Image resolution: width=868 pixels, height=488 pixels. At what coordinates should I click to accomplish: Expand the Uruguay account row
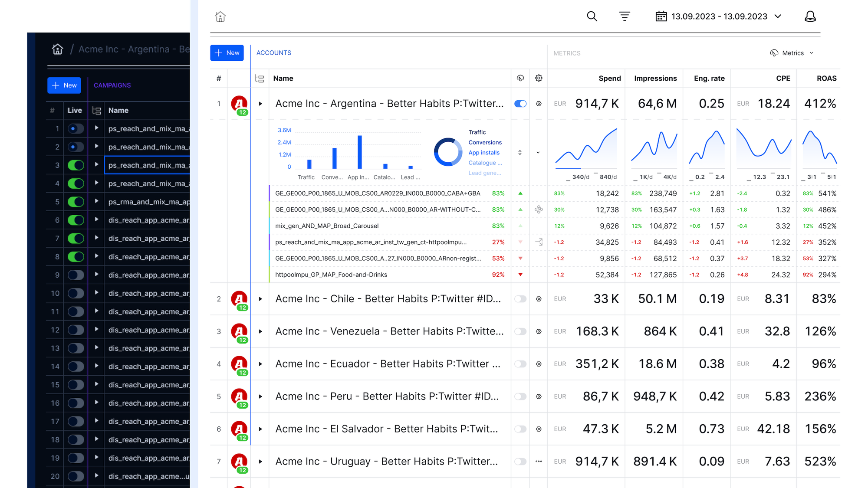260,462
